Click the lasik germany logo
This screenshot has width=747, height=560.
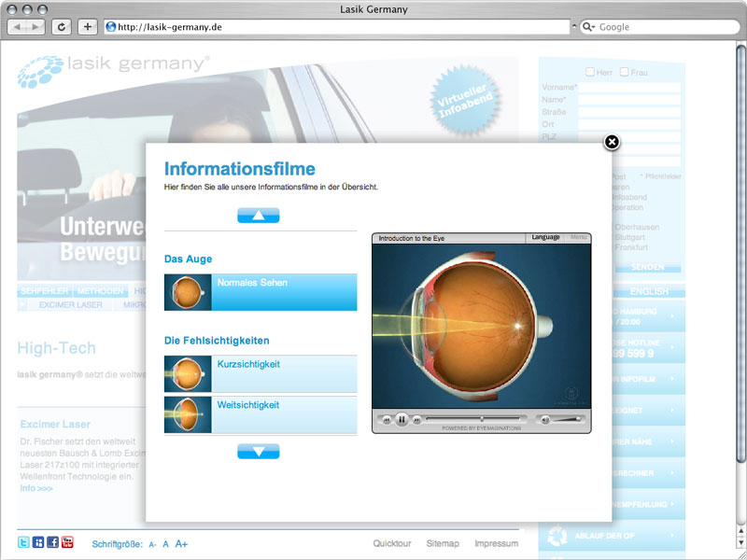coord(113,71)
